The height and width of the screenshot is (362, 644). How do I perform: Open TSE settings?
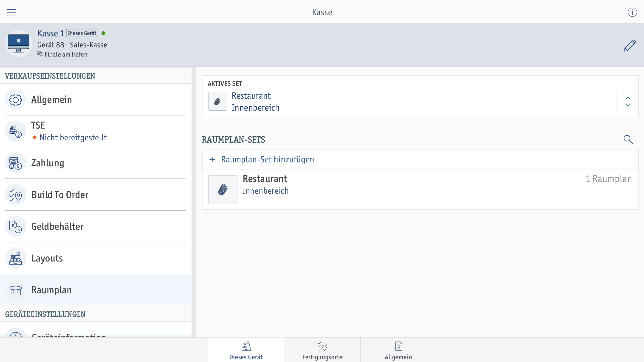point(95,131)
